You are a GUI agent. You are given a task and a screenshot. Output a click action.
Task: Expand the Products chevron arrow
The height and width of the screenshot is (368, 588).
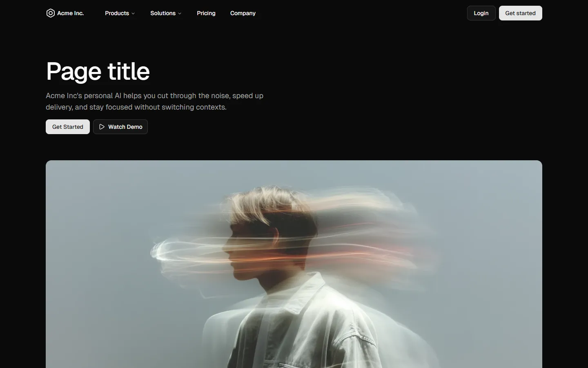[x=133, y=13]
